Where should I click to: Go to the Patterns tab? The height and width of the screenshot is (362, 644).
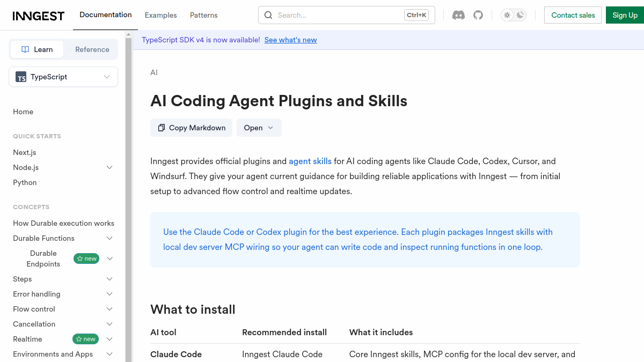point(204,15)
